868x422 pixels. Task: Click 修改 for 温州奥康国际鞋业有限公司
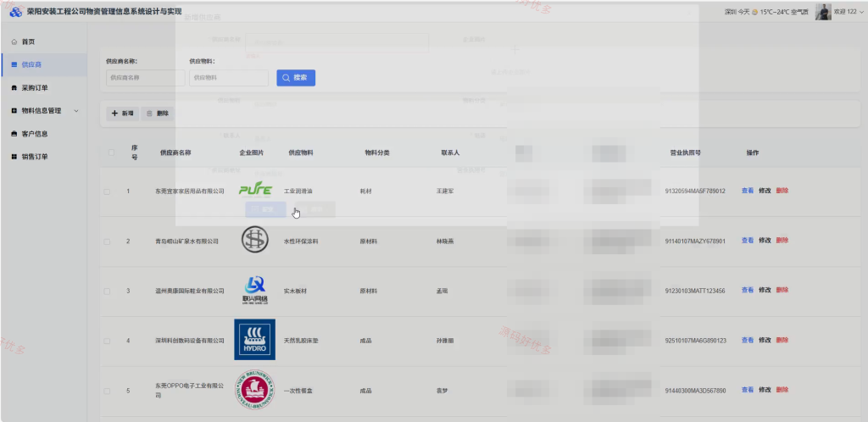pos(765,290)
